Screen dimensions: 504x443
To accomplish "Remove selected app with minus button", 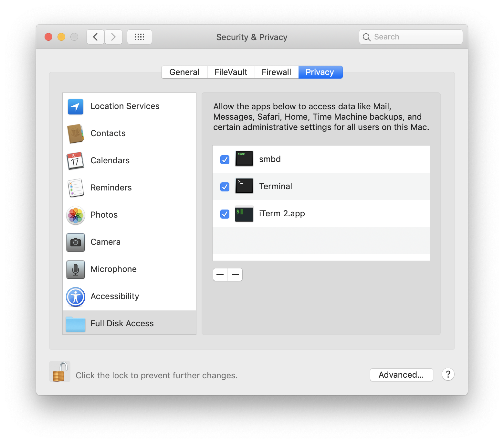I will pos(236,275).
